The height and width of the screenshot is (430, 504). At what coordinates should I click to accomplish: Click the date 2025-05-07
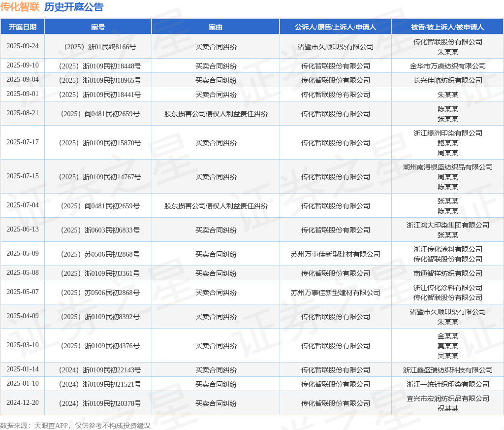coord(23,292)
